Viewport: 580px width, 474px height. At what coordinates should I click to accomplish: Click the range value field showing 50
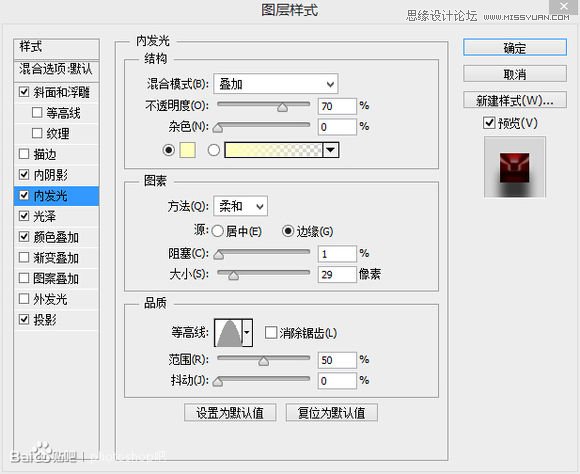pos(337,360)
